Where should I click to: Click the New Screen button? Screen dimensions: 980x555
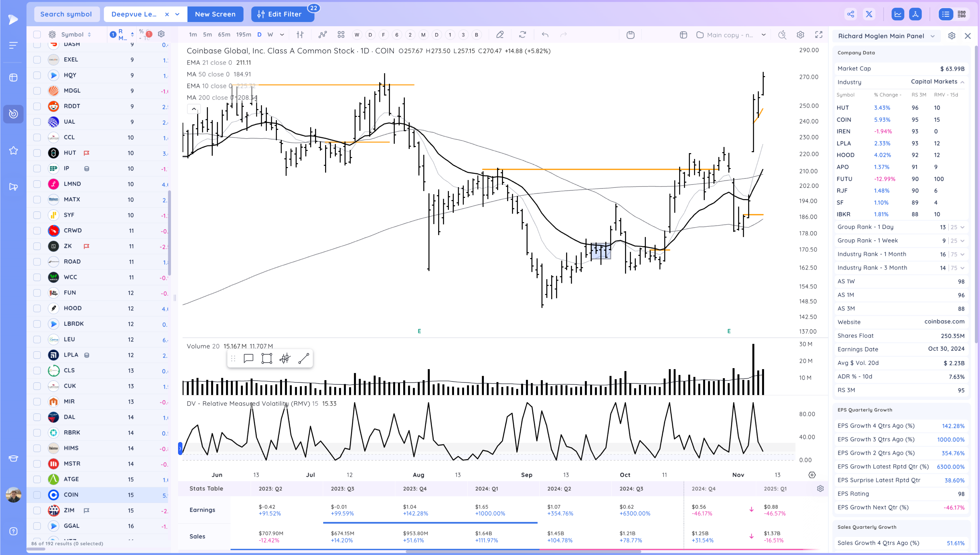(x=215, y=14)
